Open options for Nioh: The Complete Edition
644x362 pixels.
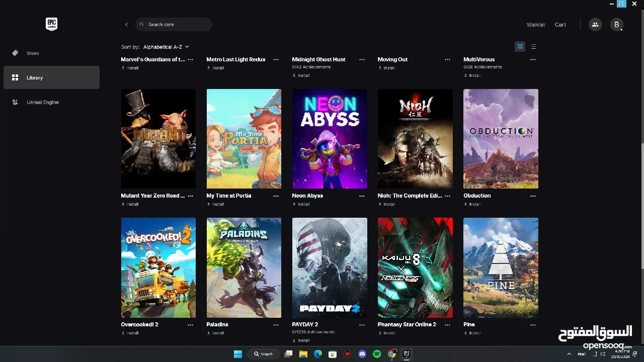click(x=447, y=196)
